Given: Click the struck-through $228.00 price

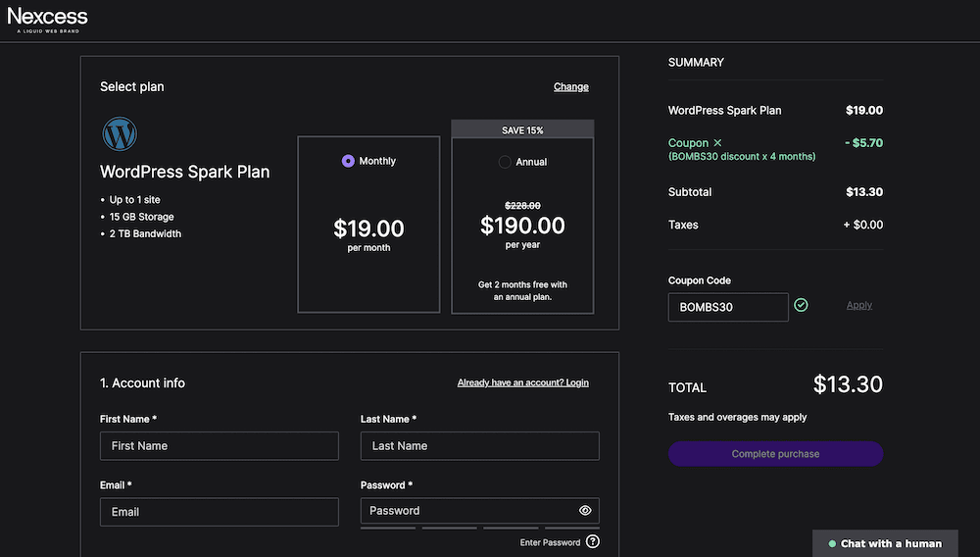Looking at the screenshot, I should (522, 206).
